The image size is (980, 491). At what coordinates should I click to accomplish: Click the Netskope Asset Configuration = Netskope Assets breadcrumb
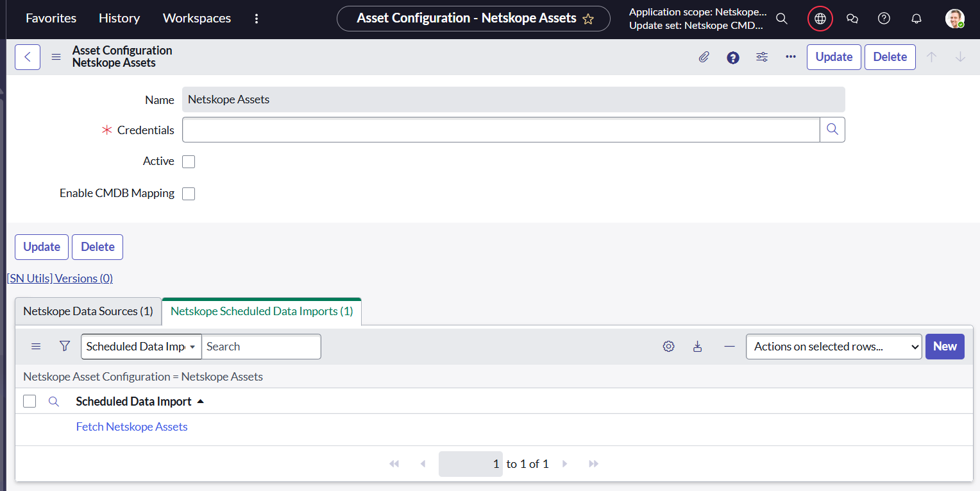pos(143,377)
